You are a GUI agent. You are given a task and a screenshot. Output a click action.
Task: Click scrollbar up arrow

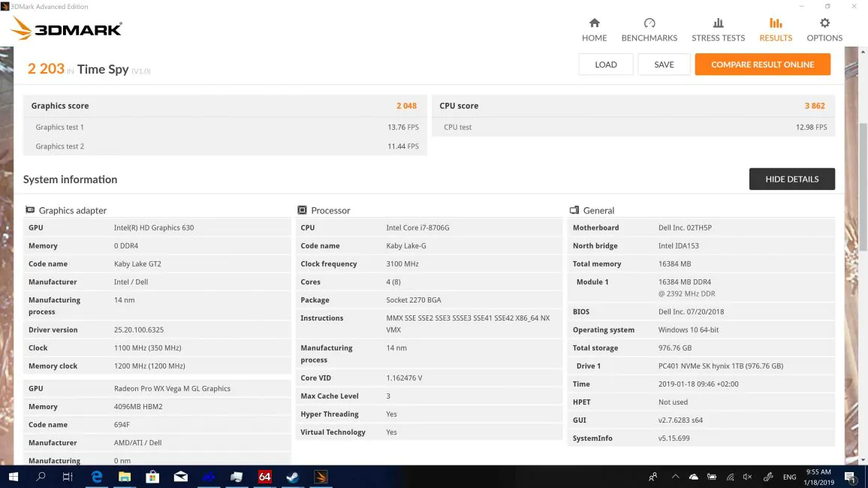click(x=863, y=52)
